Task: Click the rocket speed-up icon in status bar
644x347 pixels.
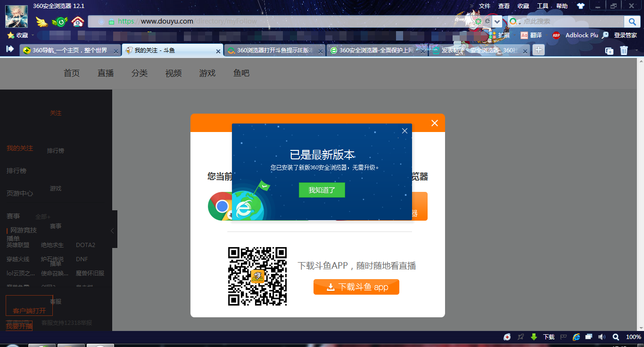Action: [x=520, y=337]
